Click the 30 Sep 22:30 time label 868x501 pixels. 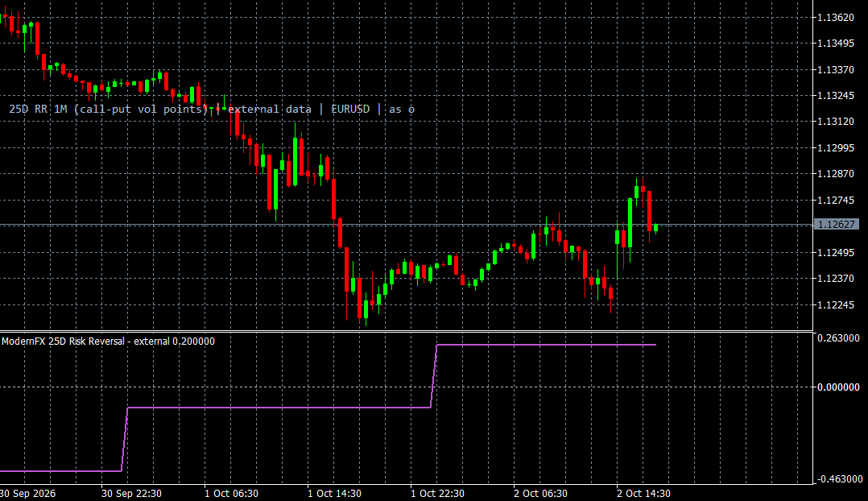[132, 493]
